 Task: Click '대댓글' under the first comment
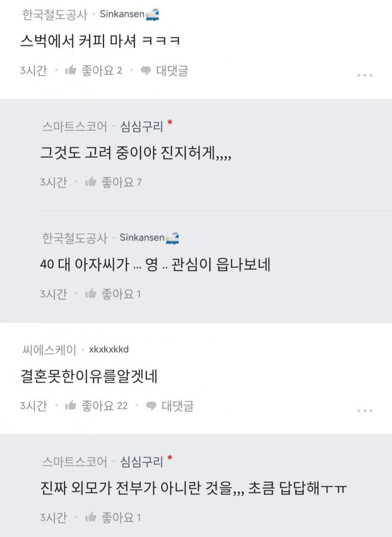172,70
